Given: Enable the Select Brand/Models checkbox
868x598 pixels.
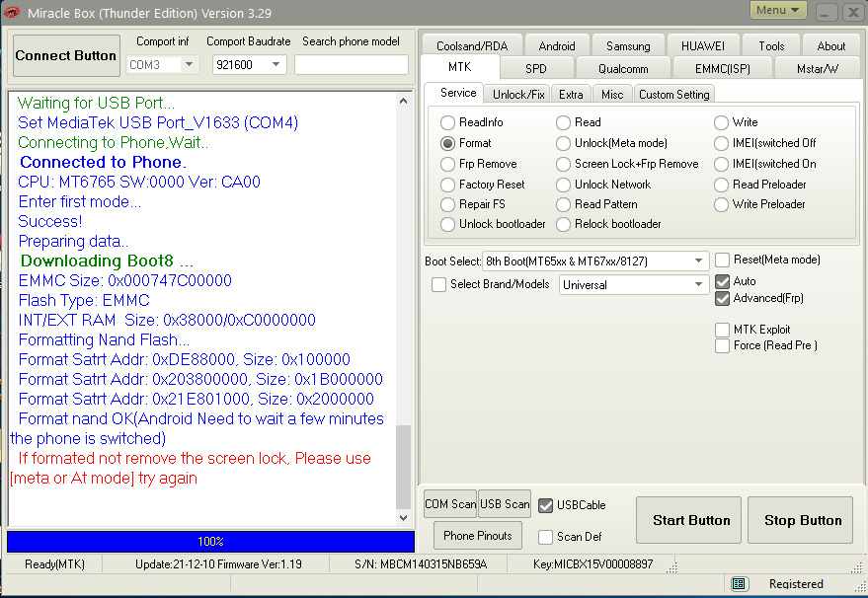Looking at the screenshot, I should point(438,284).
